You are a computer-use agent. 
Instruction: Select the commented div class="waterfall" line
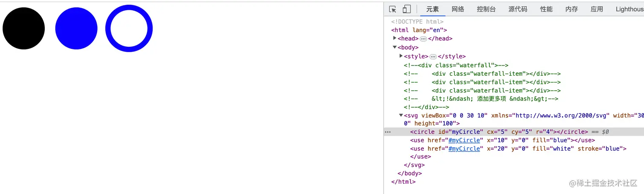(x=456, y=65)
